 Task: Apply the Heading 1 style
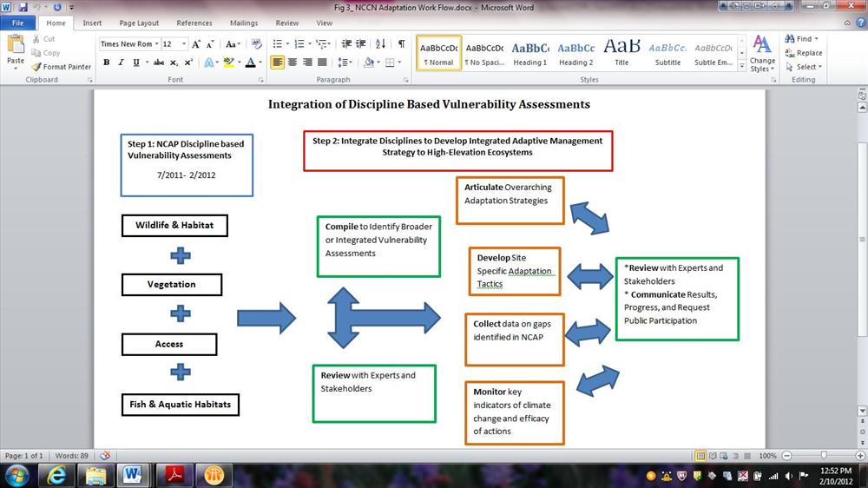click(x=529, y=53)
